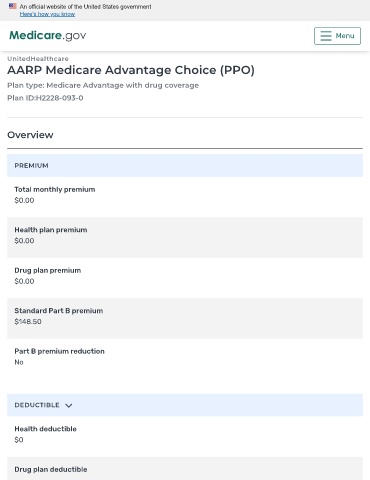Viewport: 370px width, 480px height.
Task: Click the Part B premium reduction row
Action: tap(185, 358)
